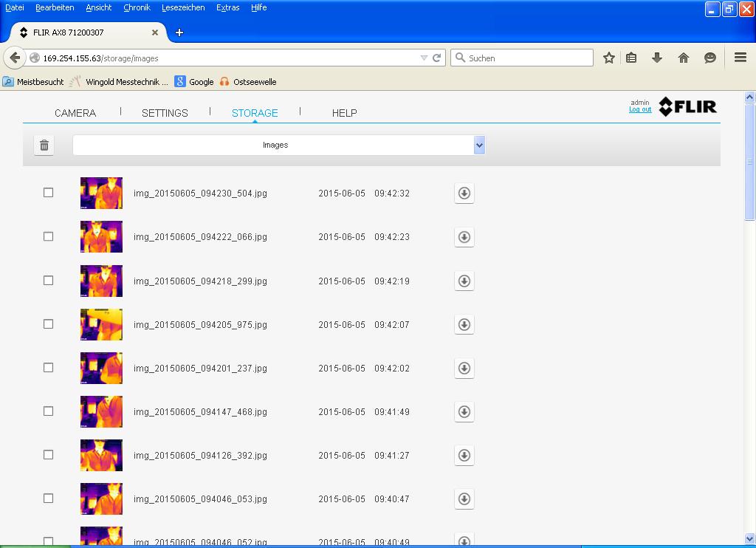Open a new tab with plus icon
Screen dimensions: 756x548
pos(179,32)
